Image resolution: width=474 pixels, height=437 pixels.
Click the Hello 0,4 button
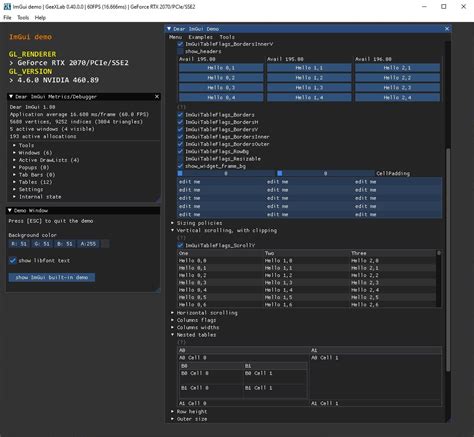[221, 98]
